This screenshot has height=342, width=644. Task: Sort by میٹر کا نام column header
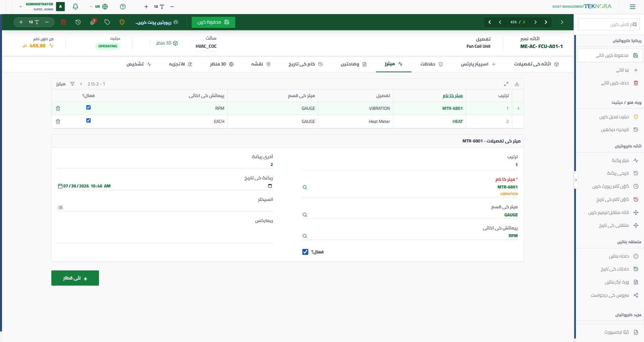[x=452, y=96]
